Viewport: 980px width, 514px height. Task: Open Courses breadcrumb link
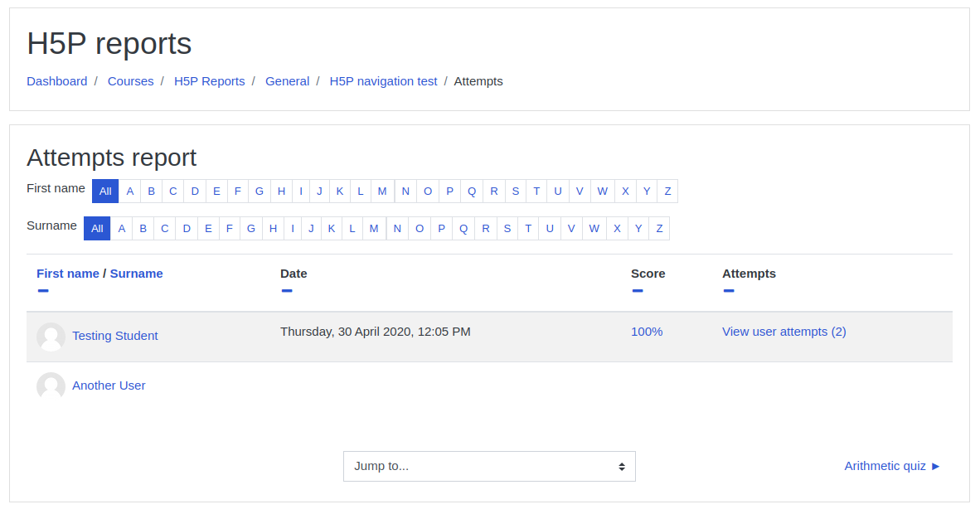point(131,81)
